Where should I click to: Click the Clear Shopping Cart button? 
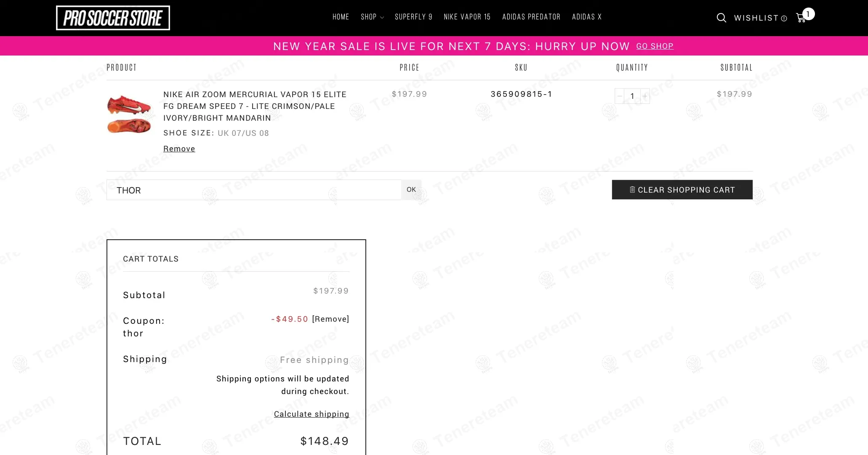(682, 190)
